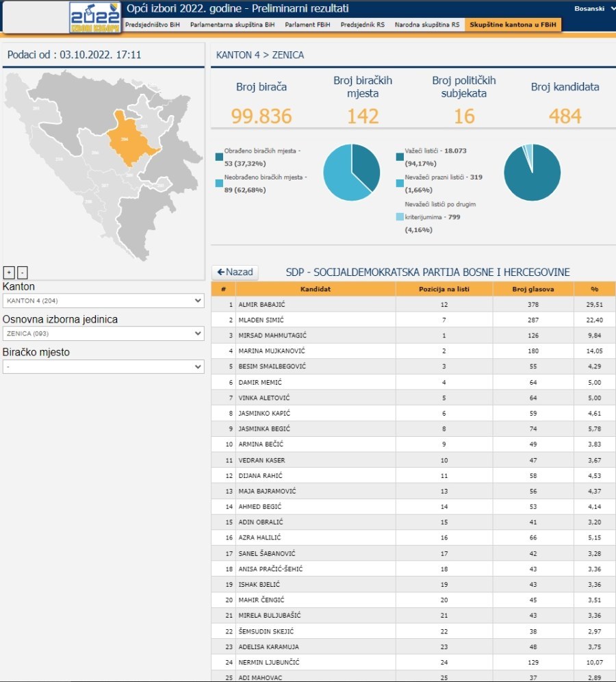
Task: Zoom in the map with plus button
Action: (x=9, y=272)
